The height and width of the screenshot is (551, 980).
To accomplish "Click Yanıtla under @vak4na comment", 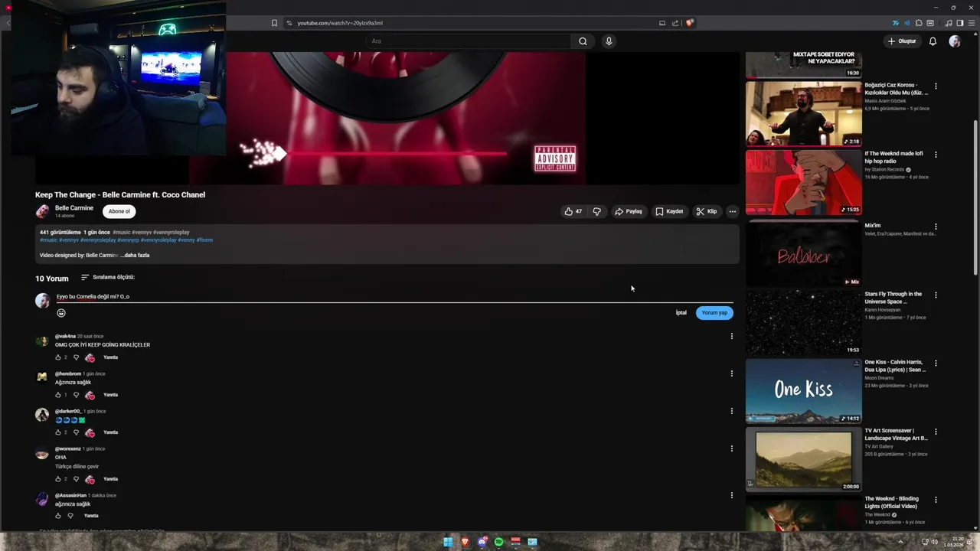I will pos(111,357).
